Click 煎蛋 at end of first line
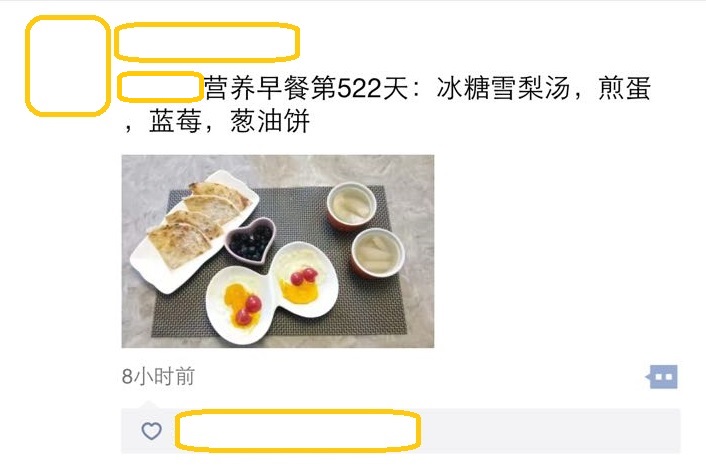Viewport: 706px width, 476px height. click(x=624, y=88)
